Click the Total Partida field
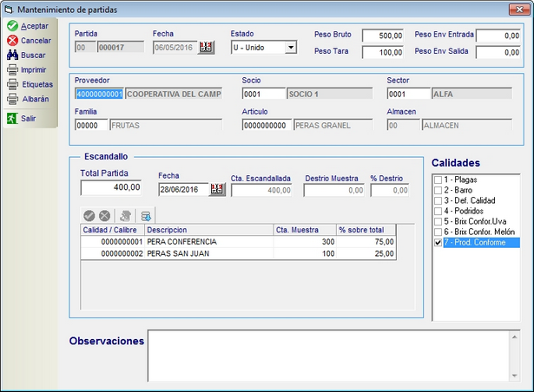534x392 pixels. tap(111, 187)
